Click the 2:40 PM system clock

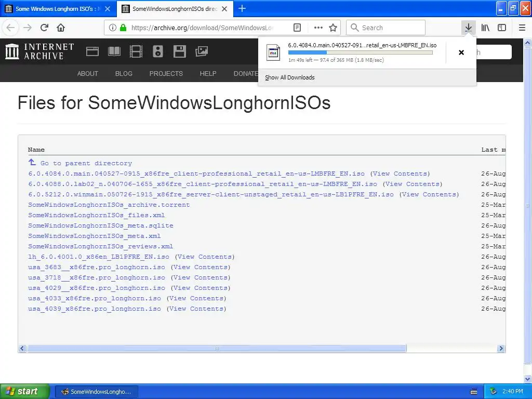click(513, 391)
